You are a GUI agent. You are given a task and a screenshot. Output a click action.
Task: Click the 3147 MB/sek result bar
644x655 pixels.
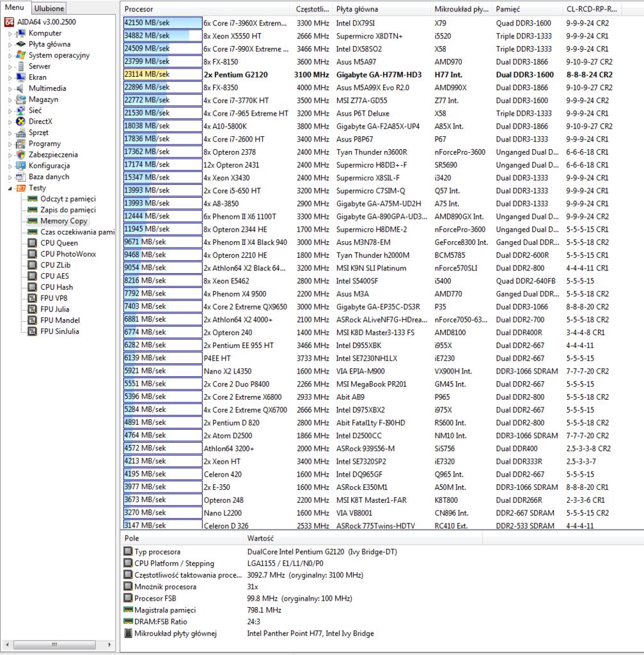tap(163, 525)
